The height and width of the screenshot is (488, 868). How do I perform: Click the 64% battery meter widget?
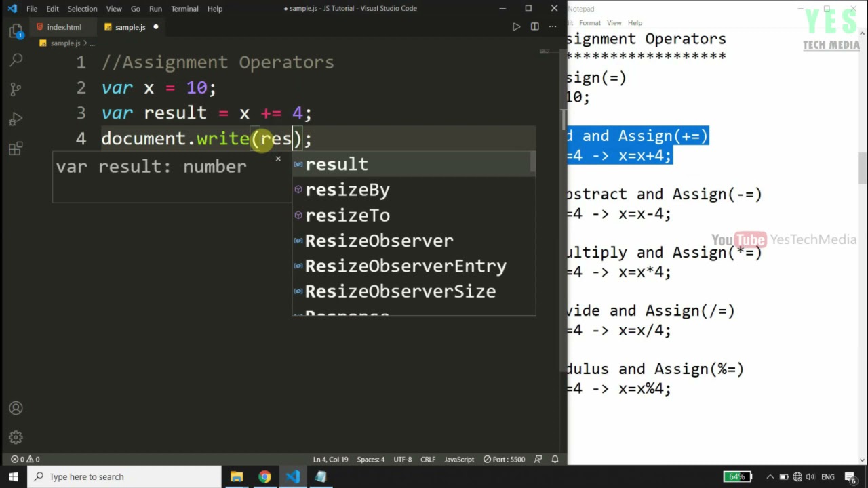click(x=737, y=476)
